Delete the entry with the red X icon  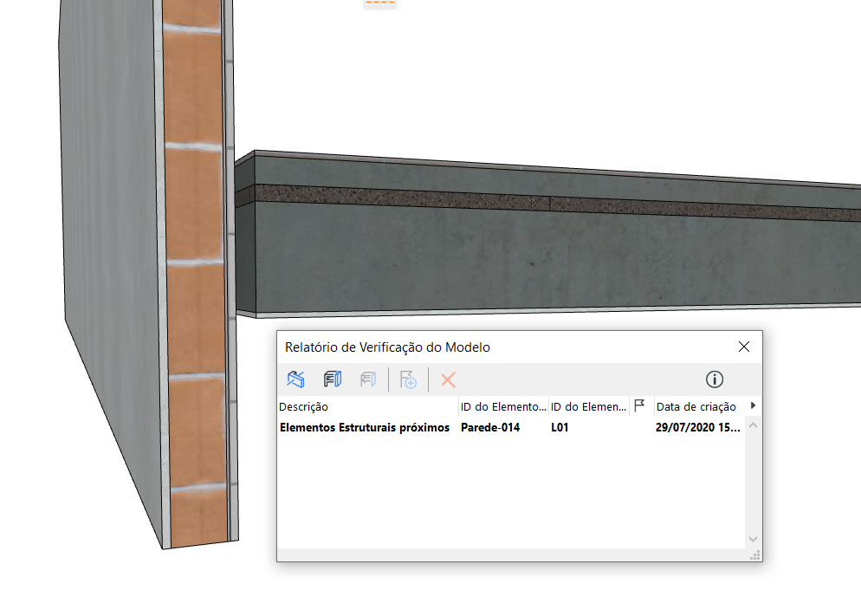[x=448, y=379]
